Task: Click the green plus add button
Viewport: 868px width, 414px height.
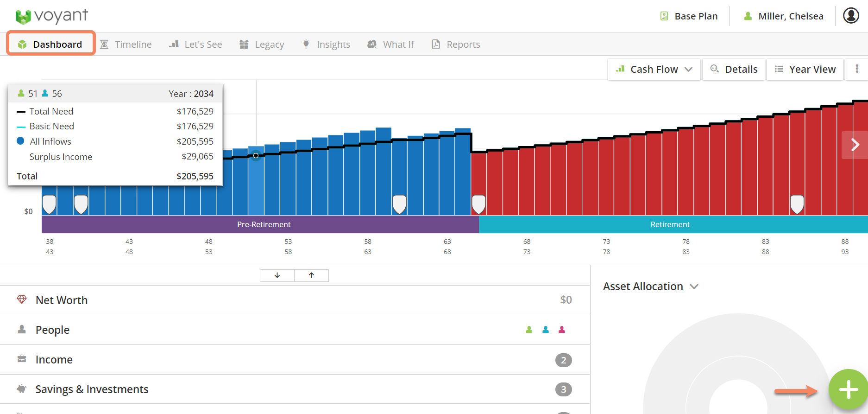Action: (x=848, y=389)
